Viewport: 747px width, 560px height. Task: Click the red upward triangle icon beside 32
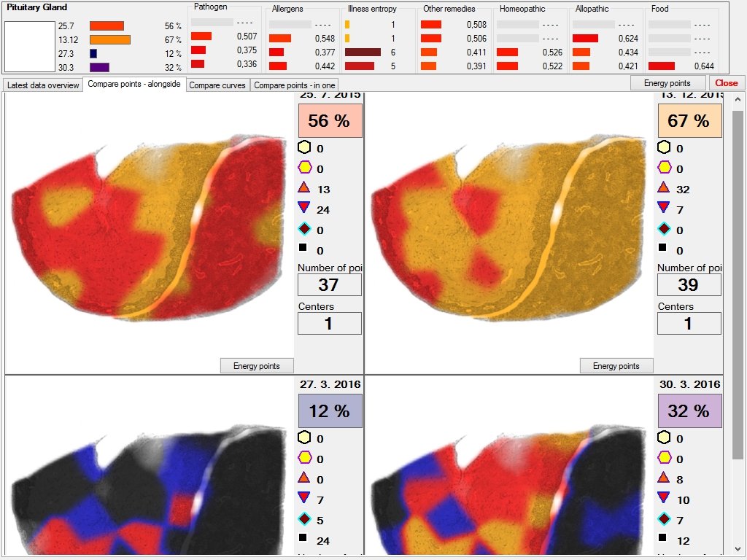pyautogui.click(x=664, y=188)
